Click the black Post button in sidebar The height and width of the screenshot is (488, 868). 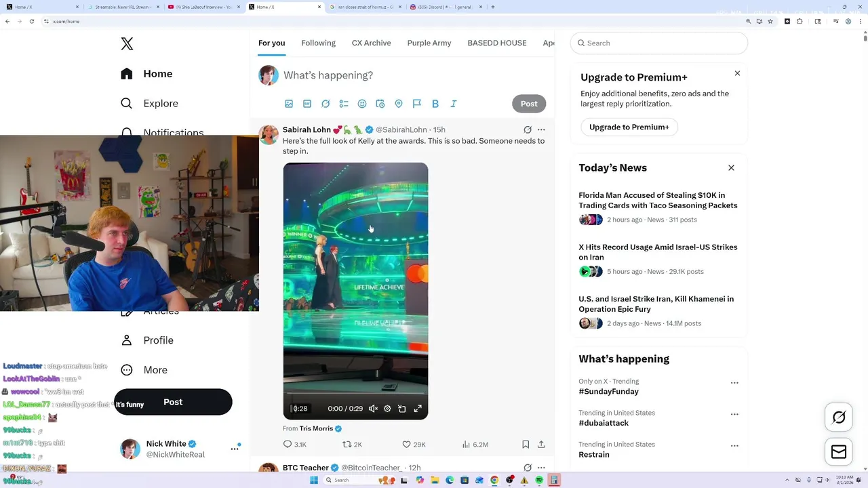tap(173, 402)
